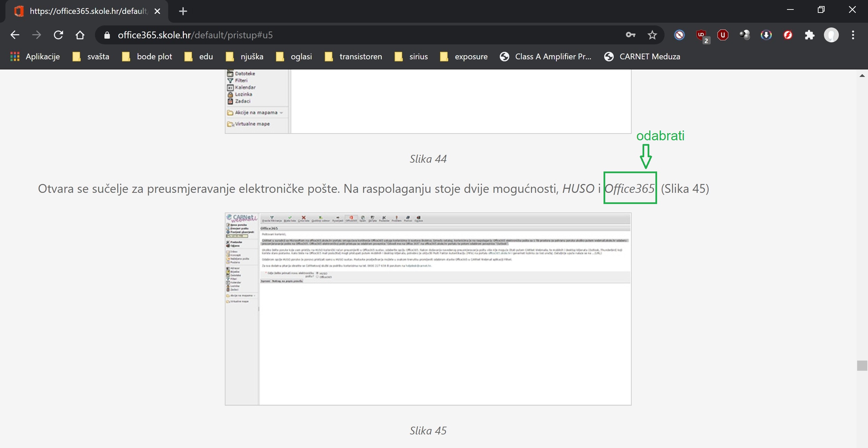
Task: Click Filteri in Slika 44 sidebar
Action: click(x=237, y=80)
